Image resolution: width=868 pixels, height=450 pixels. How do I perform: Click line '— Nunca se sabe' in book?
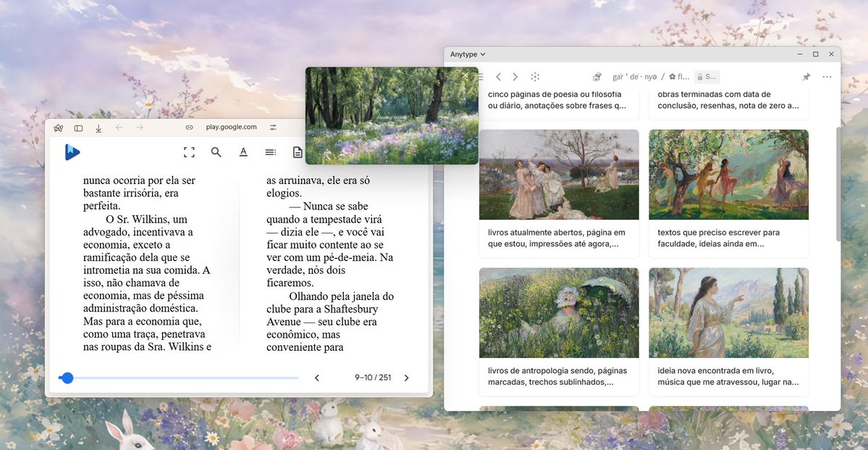point(328,206)
